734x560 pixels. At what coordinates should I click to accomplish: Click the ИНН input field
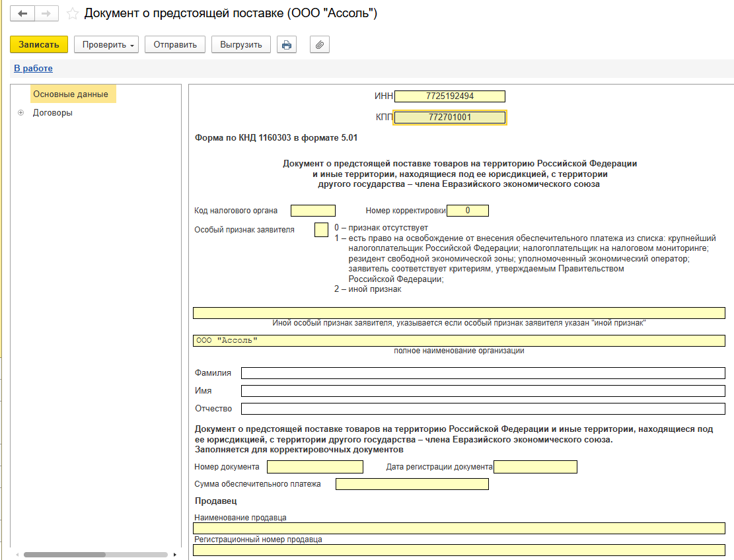tap(449, 96)
